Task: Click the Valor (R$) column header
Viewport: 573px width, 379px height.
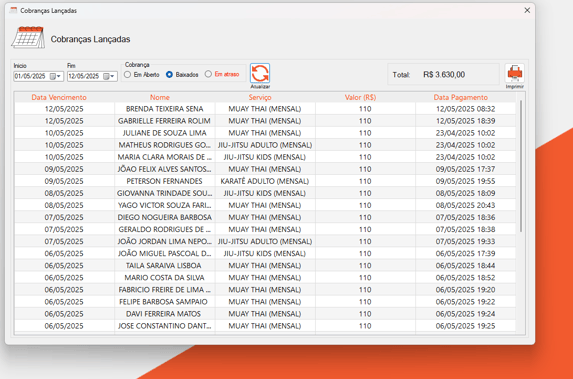Action: 360,97
